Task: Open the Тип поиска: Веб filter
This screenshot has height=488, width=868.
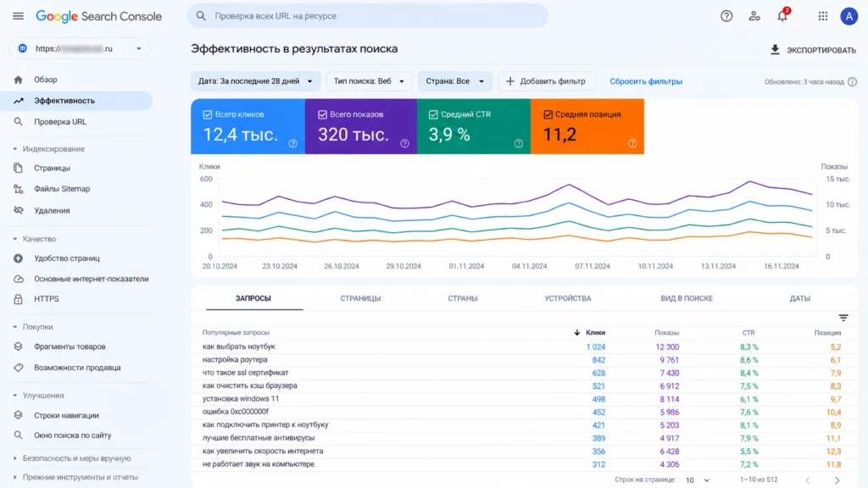Action: click(369, 81)
